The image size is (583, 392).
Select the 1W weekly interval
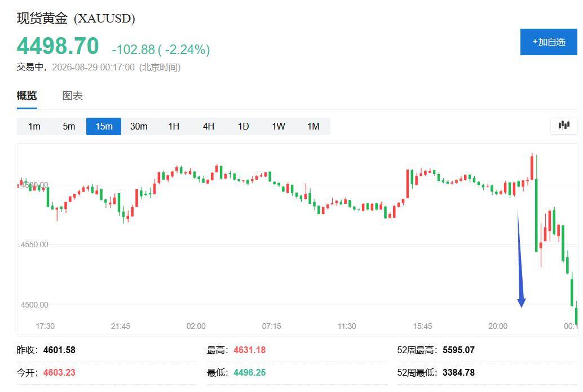point(278,126)
